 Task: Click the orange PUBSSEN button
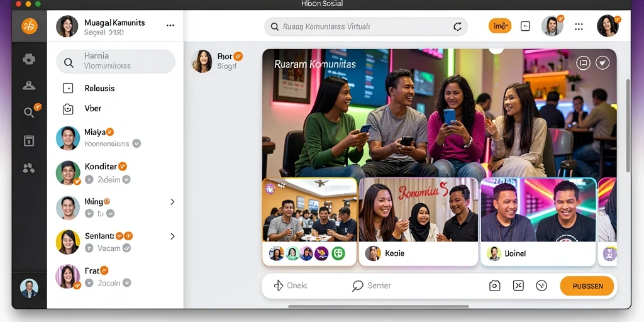[x=587, y=286]
